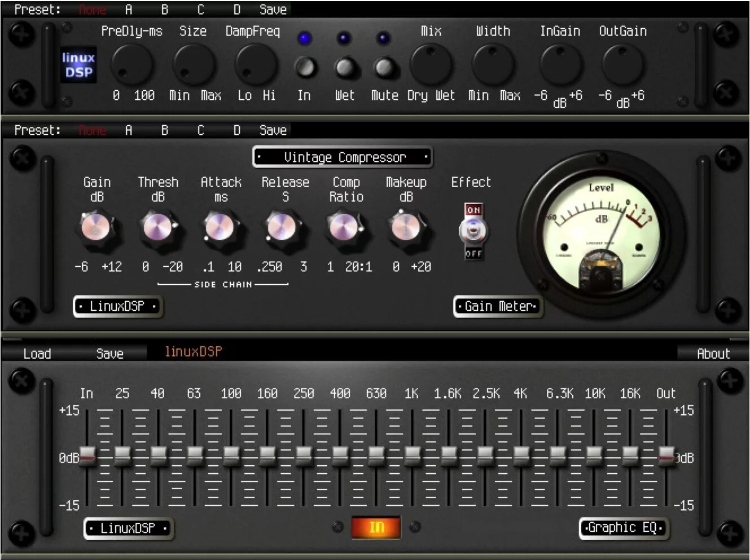Click the Load button on Graphic EQ
The height and width of the screenshot is (560, 750).
(x=37, y=354)
